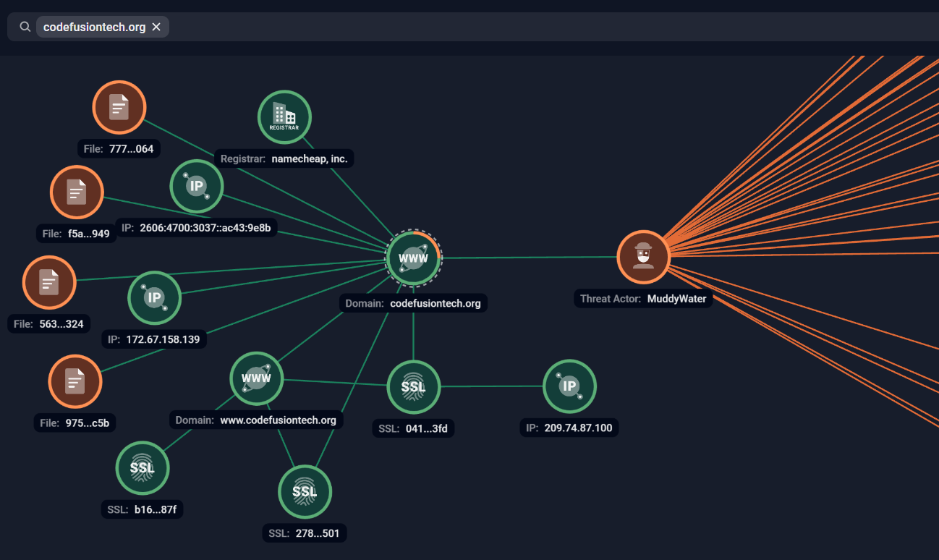Viewport: 939px width, 560px height.
Task: Select the file node 777...064
Action: point(119,106)
